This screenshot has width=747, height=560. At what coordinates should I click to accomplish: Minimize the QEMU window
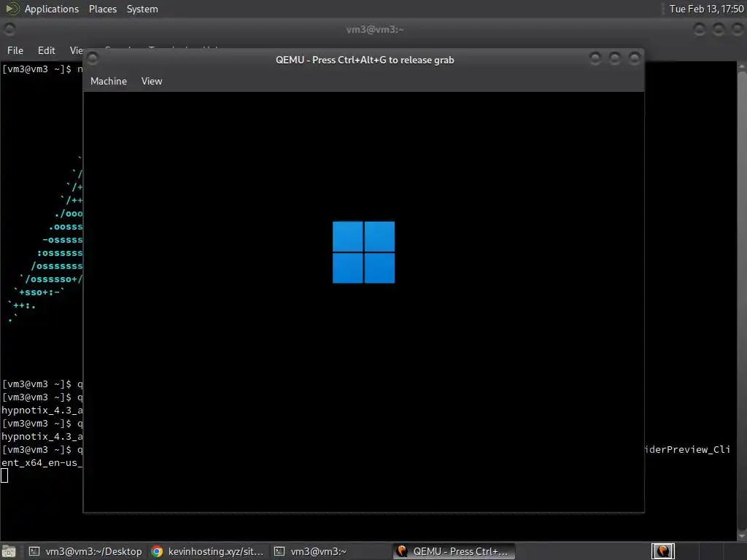pyautogui.click(x=595, y=58)
